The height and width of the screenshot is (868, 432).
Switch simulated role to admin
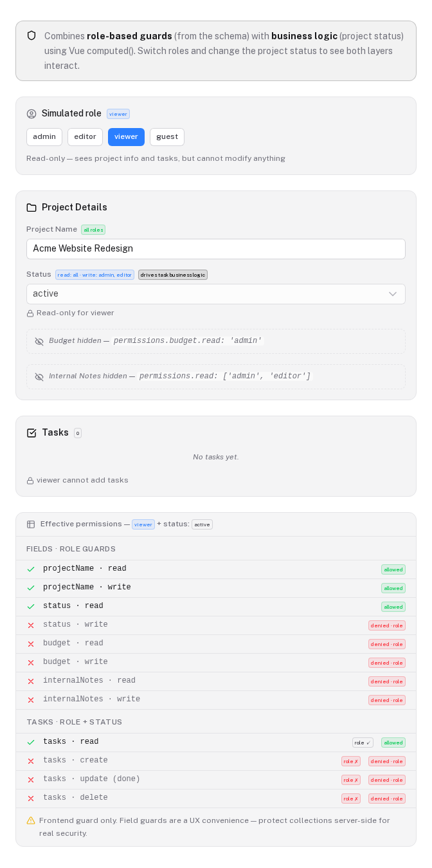[x=44, y=137]
